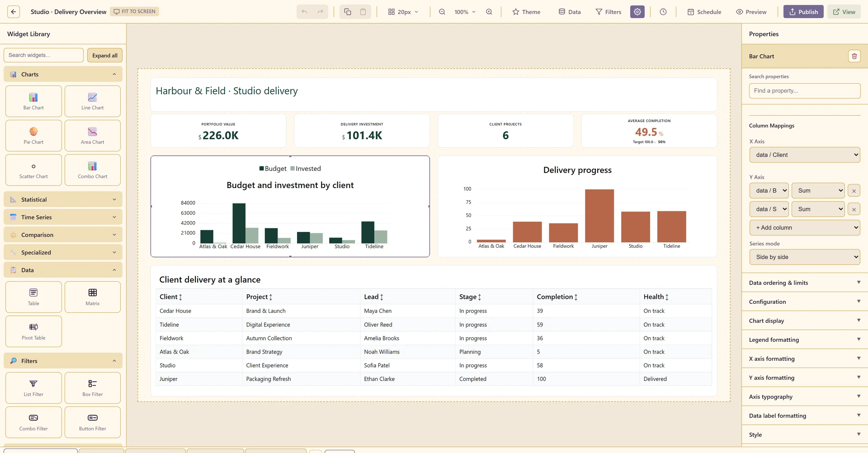Add a Pivot Table widget
Image resolution: width=868 pixels, height=453 pixels.
tap(33, 331)
